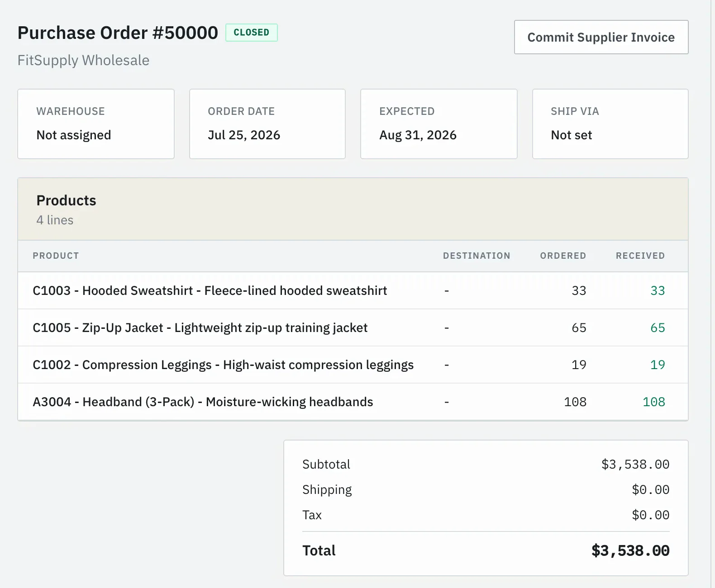715x588 pixels.
Task: Click the bold Total amount $3,538.00
Action: click(630, 551)
